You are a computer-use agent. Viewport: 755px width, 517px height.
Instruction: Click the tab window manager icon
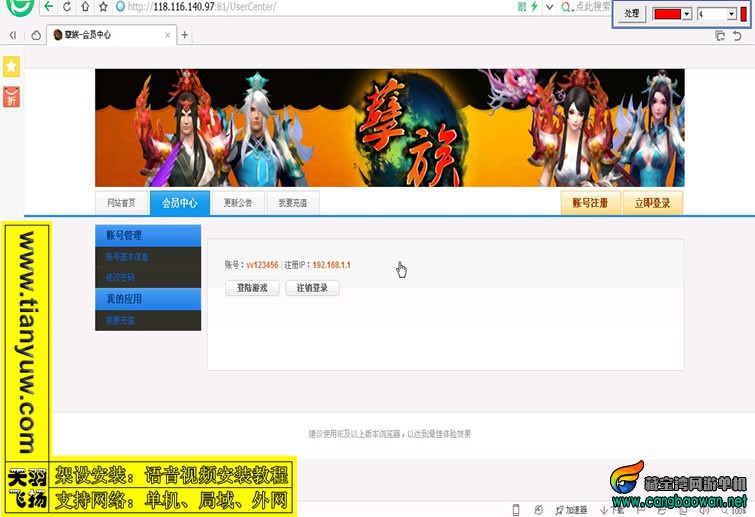tap(720, 36)
